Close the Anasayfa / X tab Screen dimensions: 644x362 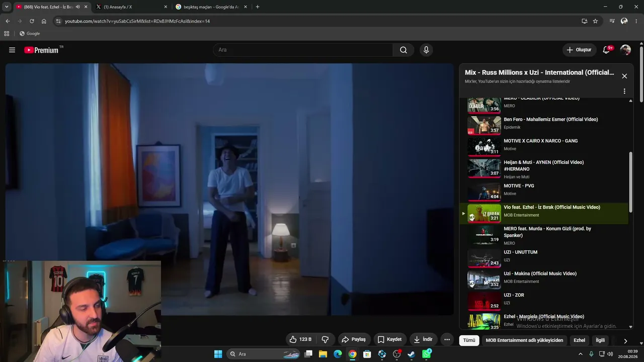click(x=166, y=7)
